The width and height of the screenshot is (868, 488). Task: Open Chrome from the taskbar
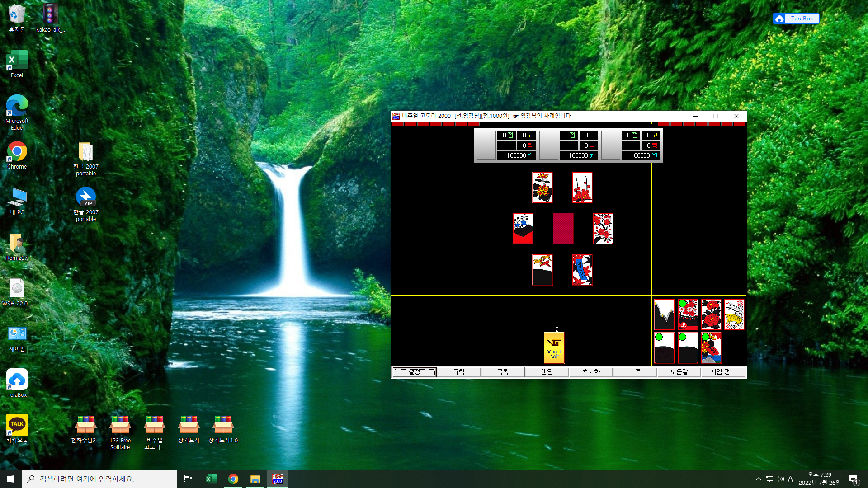[x=233, y=479]
